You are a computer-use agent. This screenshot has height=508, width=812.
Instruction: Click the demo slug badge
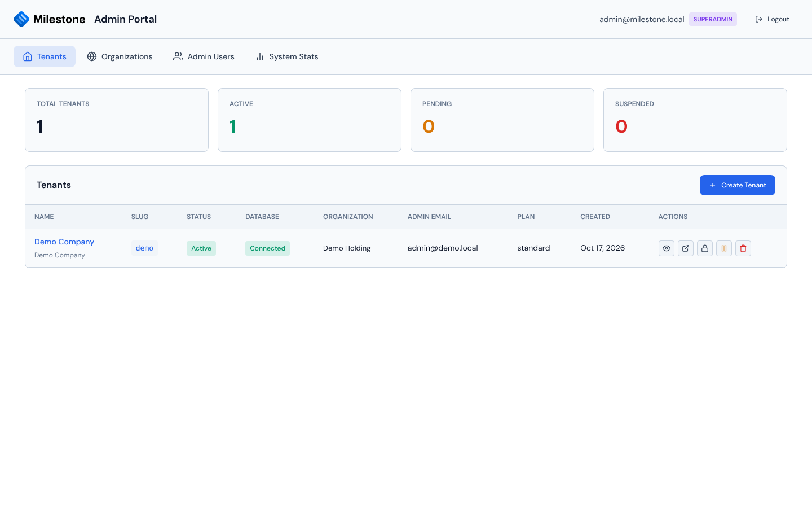[x=144, y=248]
